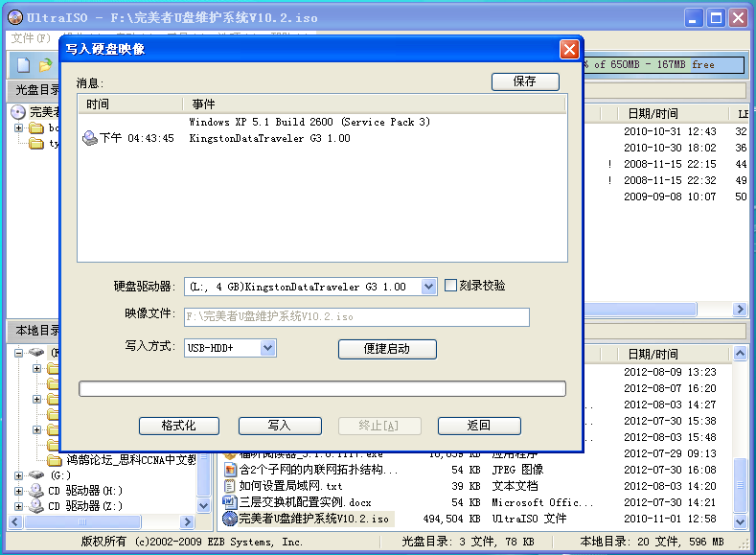Screen dimensions: 756x555
Task: Click the disc root icon in ISO tree
Action: tap(18, 112)
